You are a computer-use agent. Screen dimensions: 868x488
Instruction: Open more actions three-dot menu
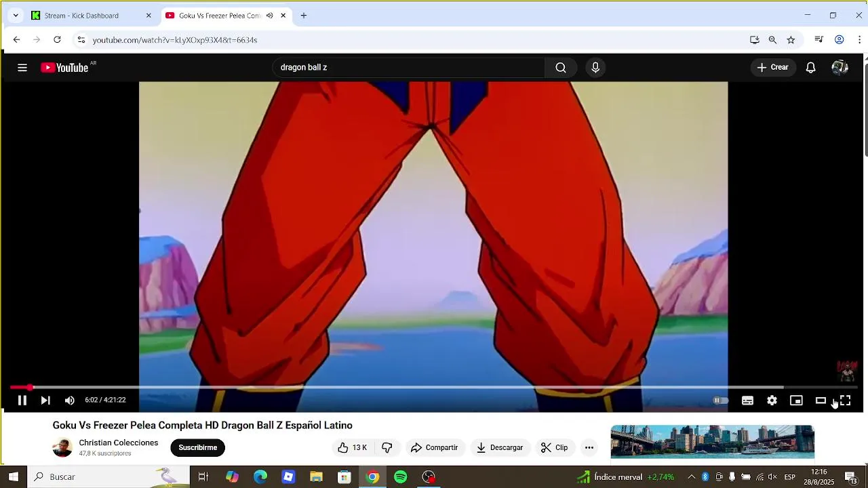coord(589,447)
